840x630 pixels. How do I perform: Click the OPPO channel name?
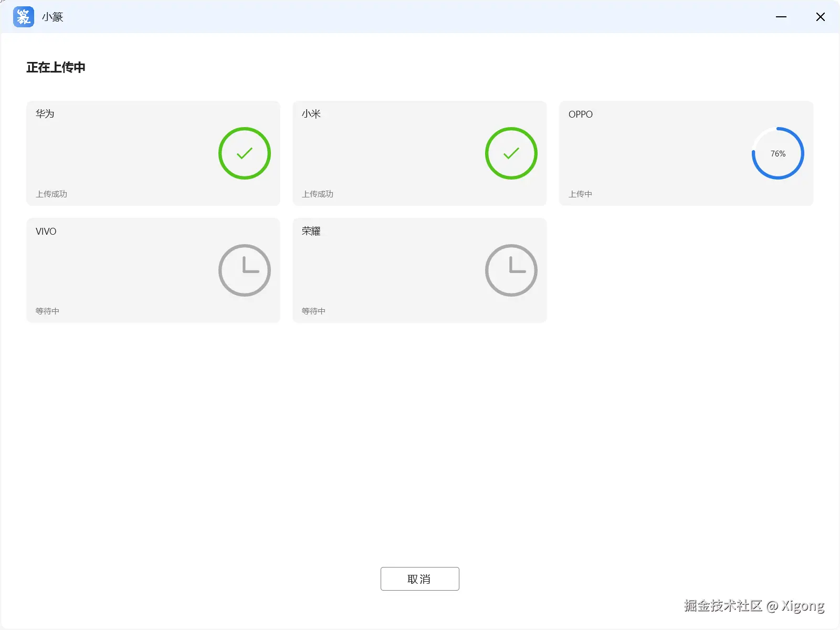pos(581,114)
